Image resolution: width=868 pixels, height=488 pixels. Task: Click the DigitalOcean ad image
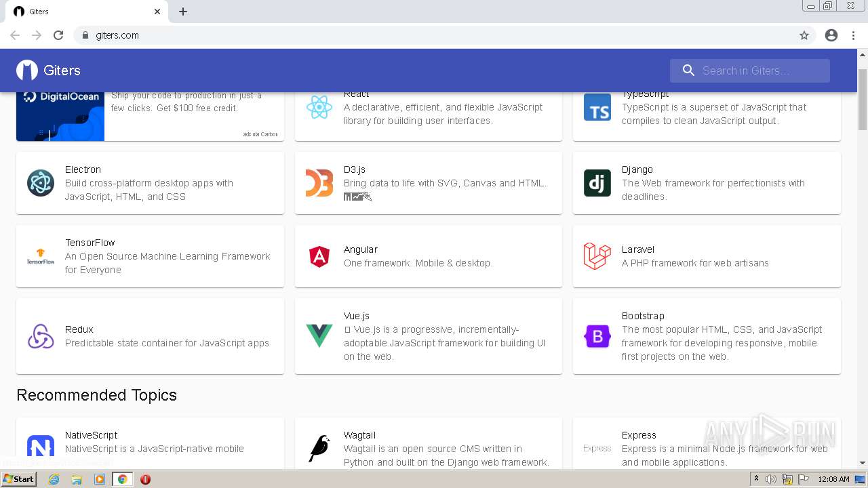click(x=60, y=117)
